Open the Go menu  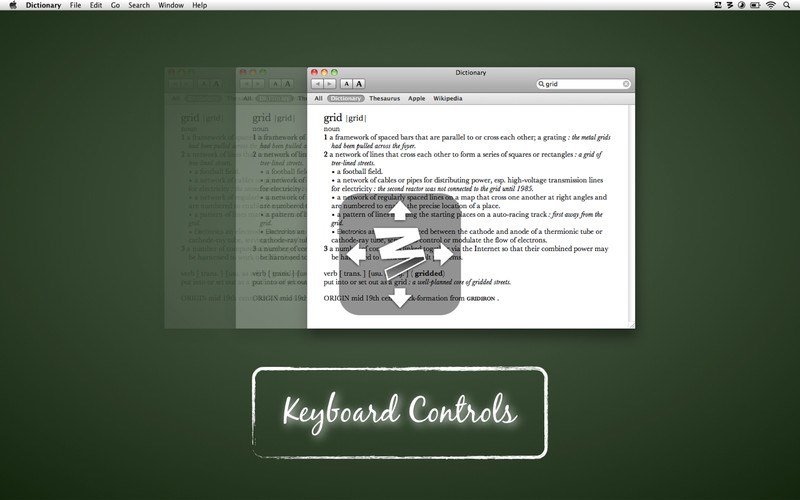click(x=115, y=5)
